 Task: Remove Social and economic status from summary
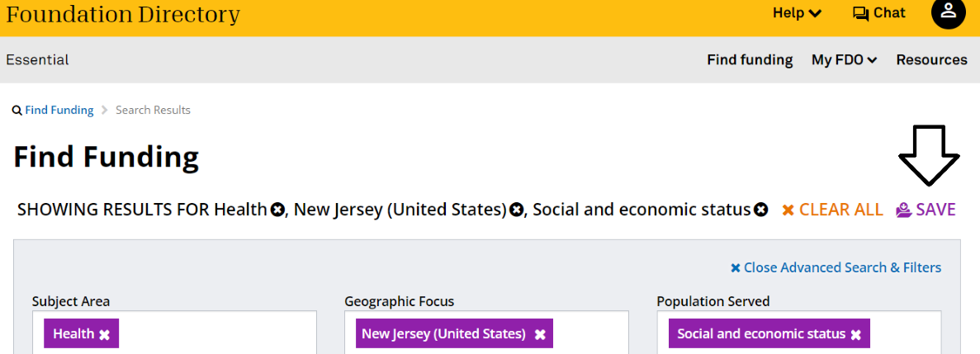pos(760,210)
